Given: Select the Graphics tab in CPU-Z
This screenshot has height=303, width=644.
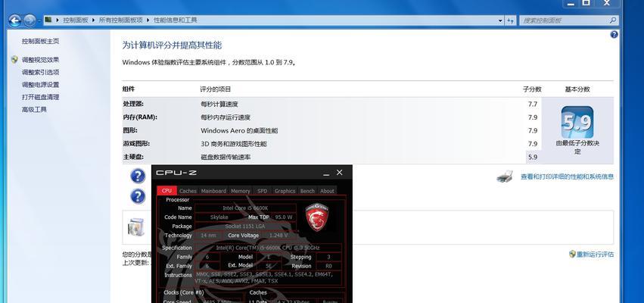Looking at the screenshot, I should point(285,191).
